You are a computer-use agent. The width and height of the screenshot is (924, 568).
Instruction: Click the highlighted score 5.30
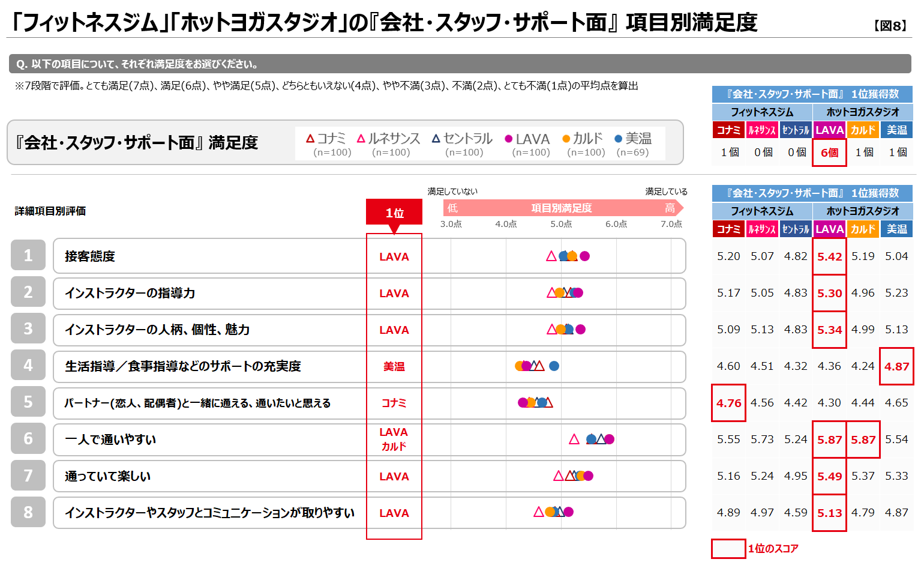(830, 293)
